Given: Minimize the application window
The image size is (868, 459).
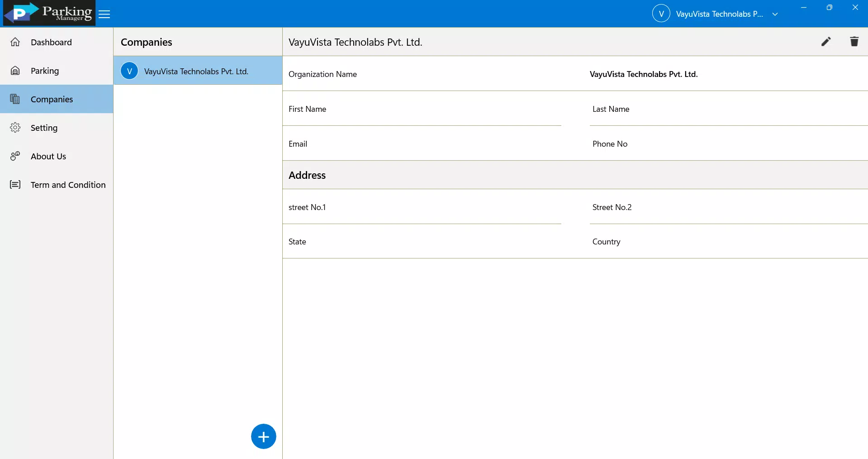Looking at the screenshot, I should coord(804,7).
